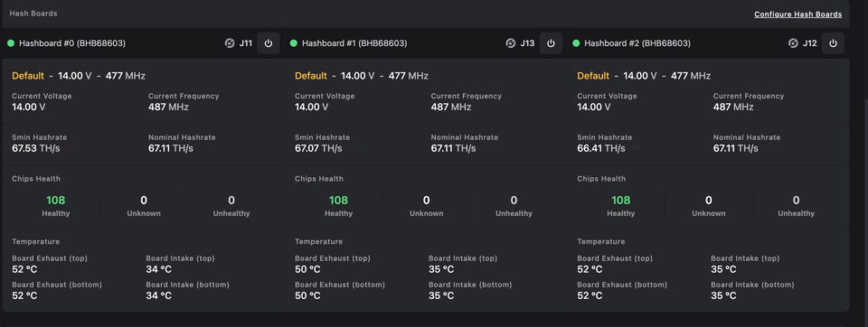Click the 66.41 TH/s 5min hashrate value

(x=601, y=148)
